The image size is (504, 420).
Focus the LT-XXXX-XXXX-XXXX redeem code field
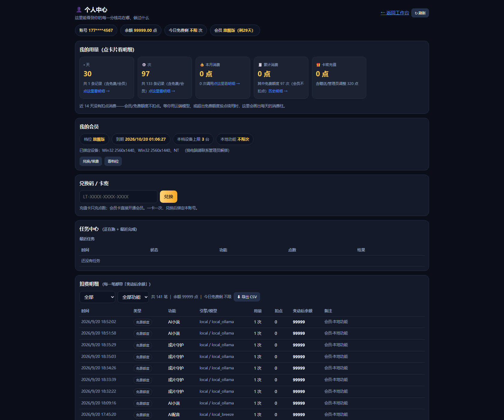[118, 196]
